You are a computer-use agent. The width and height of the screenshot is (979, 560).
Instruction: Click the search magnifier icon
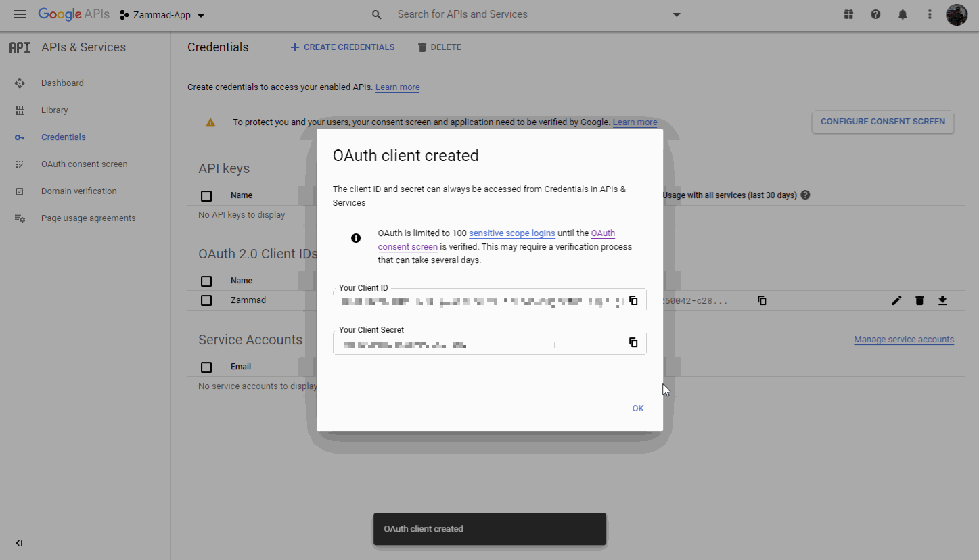click(377, 15)
